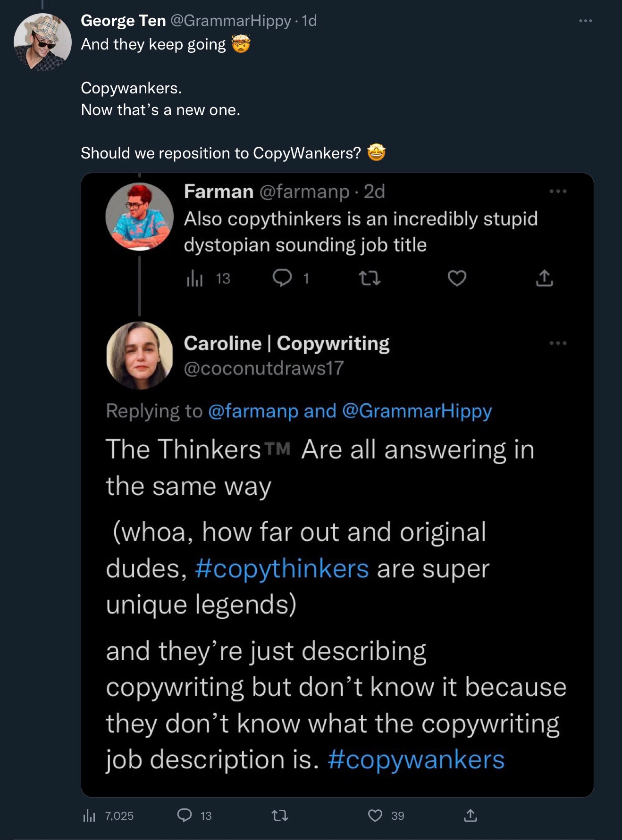The height and width of the screenshot is (840, 622).
Task: Like George Ten's tweet
Action: point(375,815)
